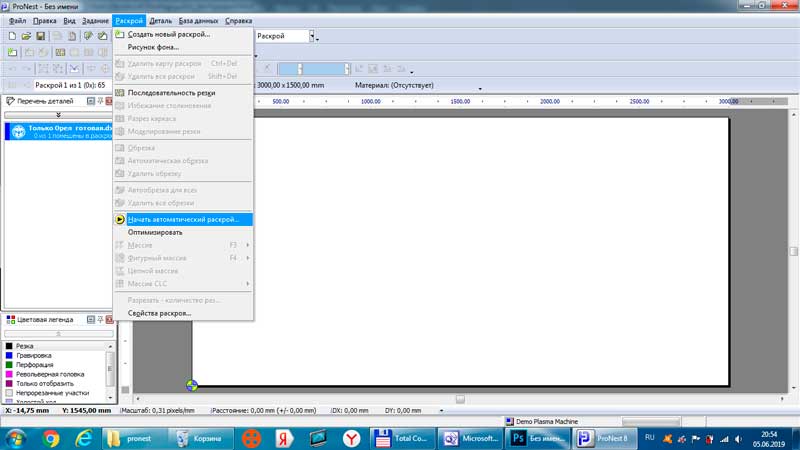Click the cut sequence toolbar icon

(60, 53)
